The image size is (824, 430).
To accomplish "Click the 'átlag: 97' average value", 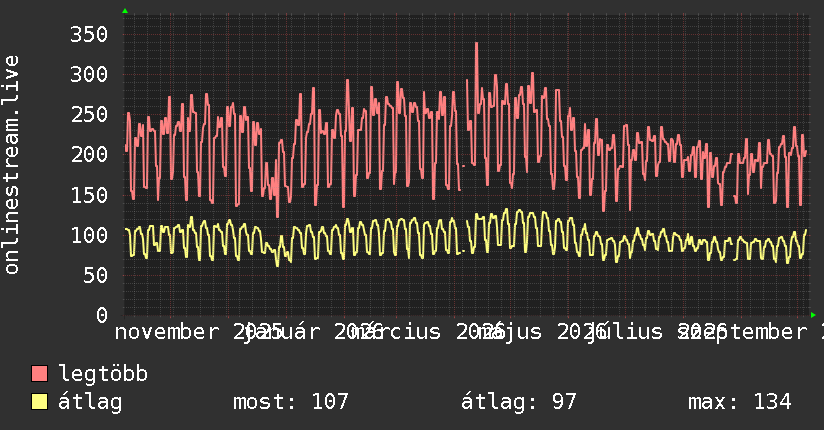I will (x=519, y=402).
